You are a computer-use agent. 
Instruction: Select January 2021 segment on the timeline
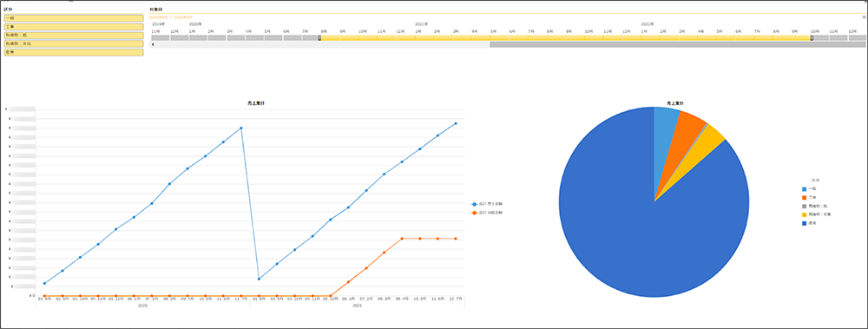424,37
